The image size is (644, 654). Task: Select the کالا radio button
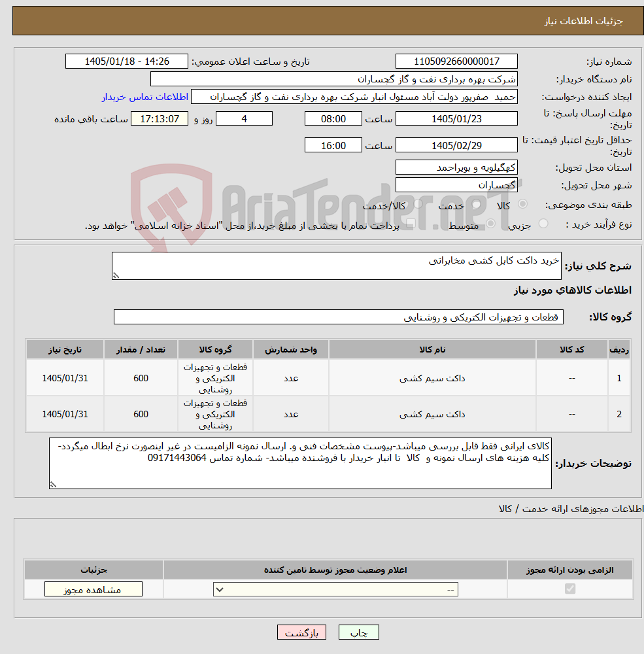tap(522, 204)
